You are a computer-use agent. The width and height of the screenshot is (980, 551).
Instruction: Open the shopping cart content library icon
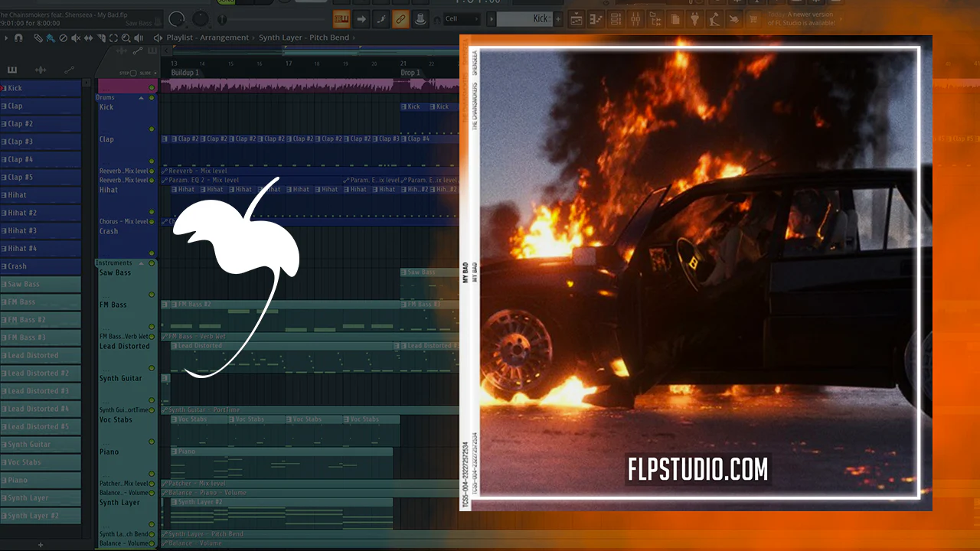[x=753, y=18]
